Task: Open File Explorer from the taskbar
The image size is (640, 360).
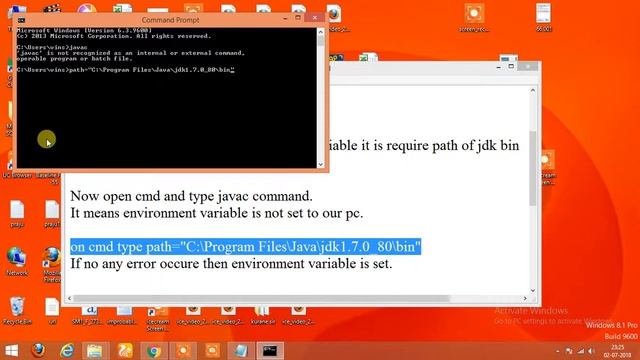Action: pos(95,351)
